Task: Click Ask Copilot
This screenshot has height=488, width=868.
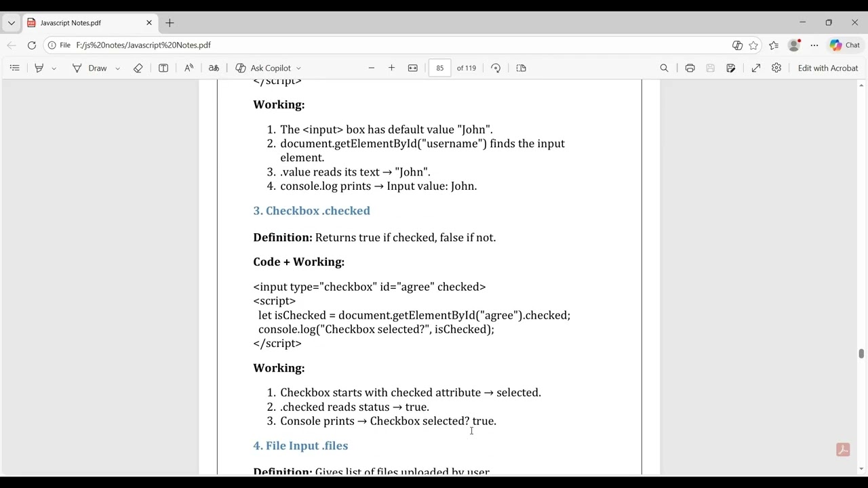Action: coord(263,68)
